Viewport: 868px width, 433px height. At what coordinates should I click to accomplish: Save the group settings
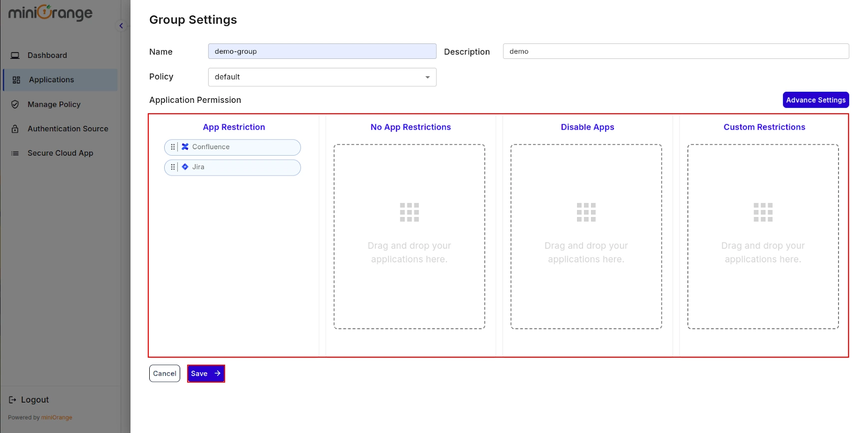click(x=206, y=374)
